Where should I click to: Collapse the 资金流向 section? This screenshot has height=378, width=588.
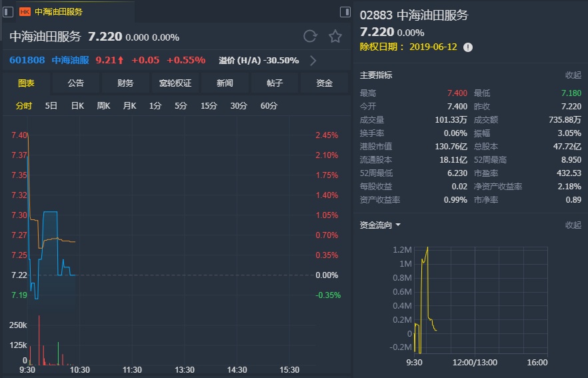pyautogui.click(x=573, y=225)
